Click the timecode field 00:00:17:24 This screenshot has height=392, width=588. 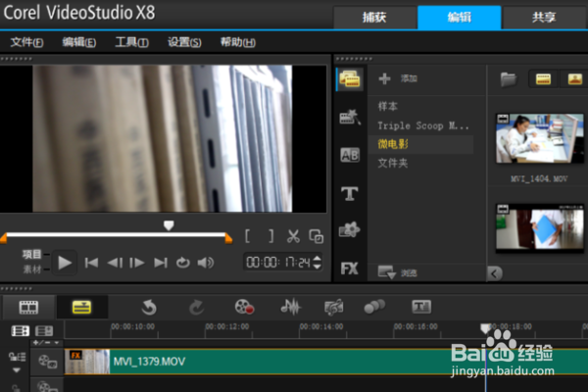click(278, 263)
